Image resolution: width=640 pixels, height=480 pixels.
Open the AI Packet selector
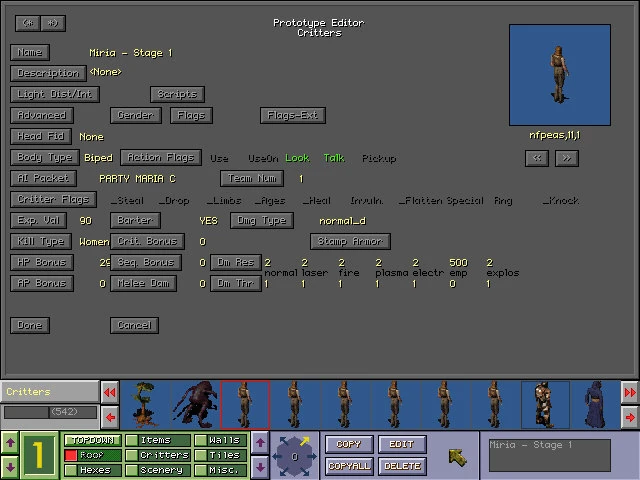43,178
